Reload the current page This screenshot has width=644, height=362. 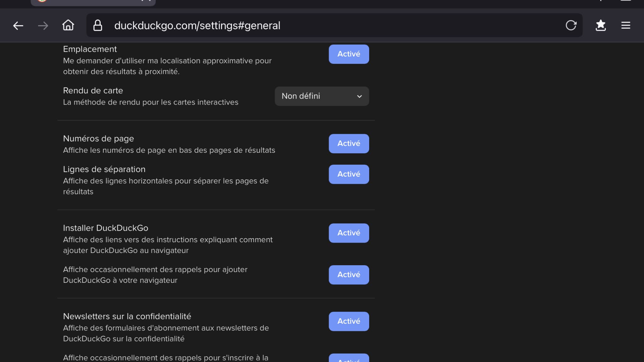click(571, 25)
